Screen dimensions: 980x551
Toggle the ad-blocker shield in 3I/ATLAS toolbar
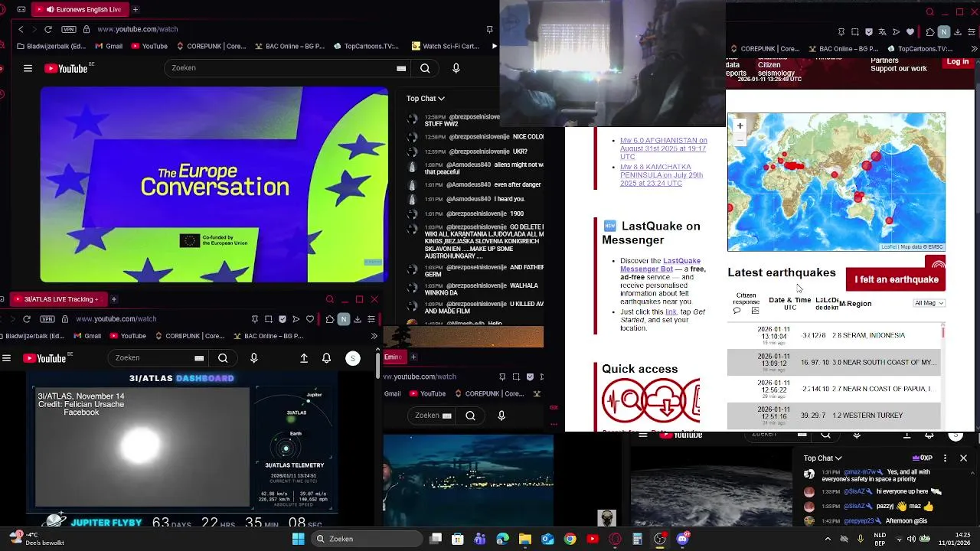[283, 319]
